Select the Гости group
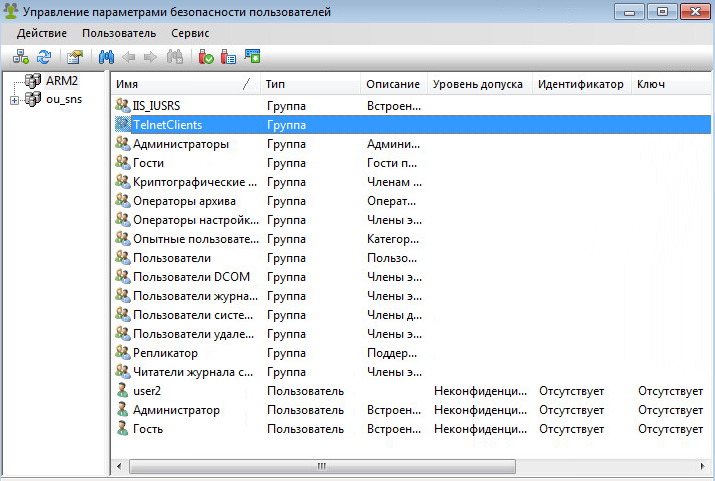Screen dimensions: 715x481 [x=148, y=163]
